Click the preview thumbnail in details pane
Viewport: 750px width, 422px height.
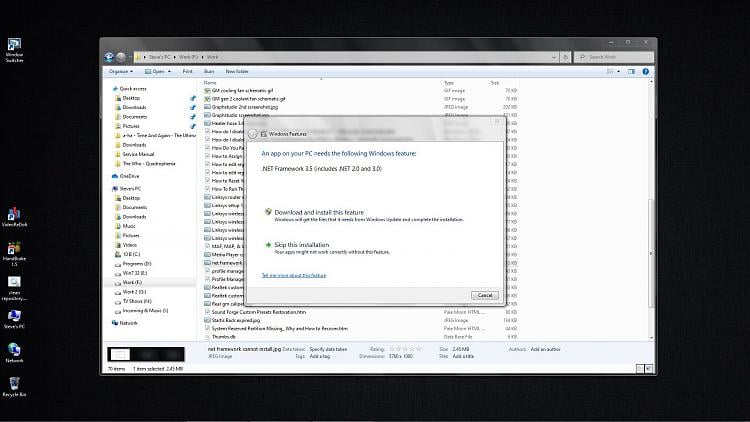[146, 354]
